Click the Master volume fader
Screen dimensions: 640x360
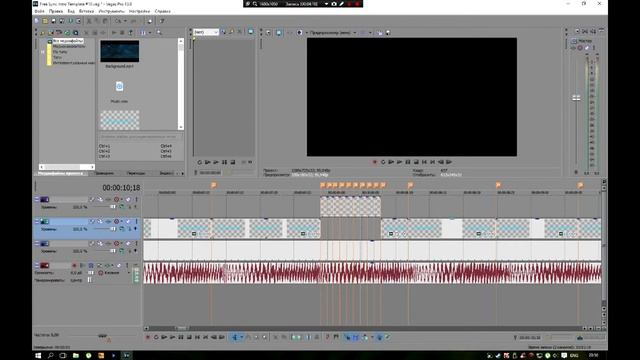pos(576,98)
